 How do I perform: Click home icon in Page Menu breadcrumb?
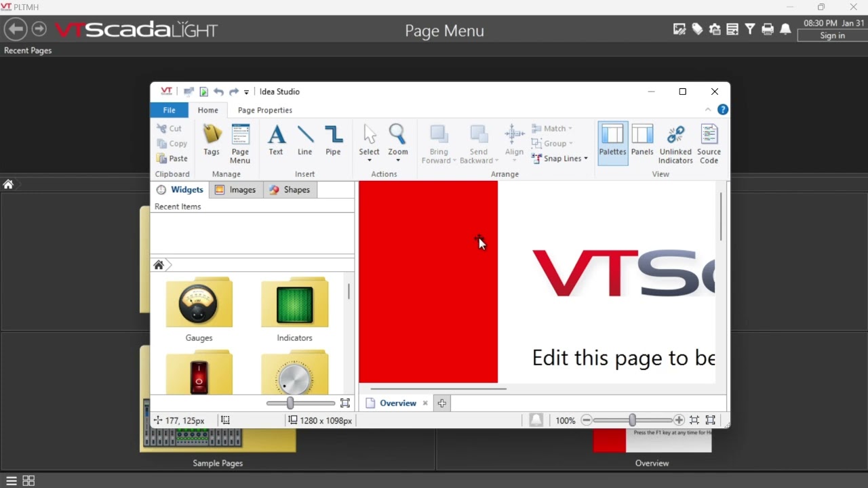tap(8, 184)
